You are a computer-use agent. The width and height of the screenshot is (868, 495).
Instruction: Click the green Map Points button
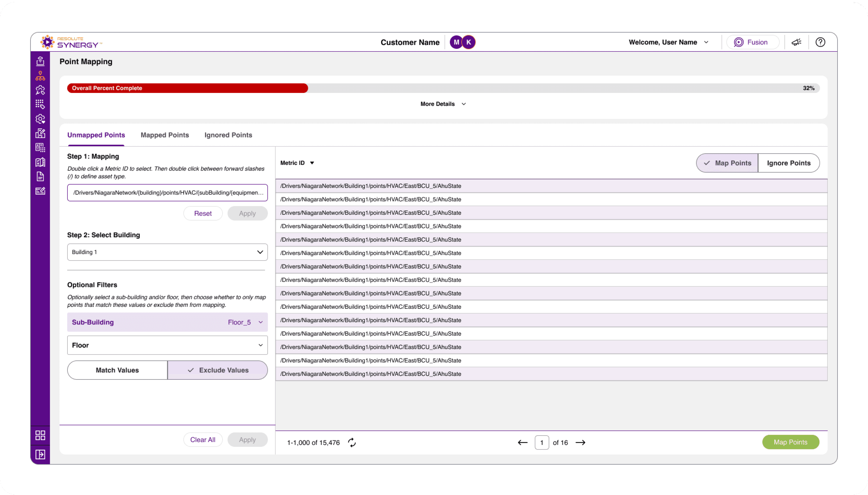click(790, 442)
